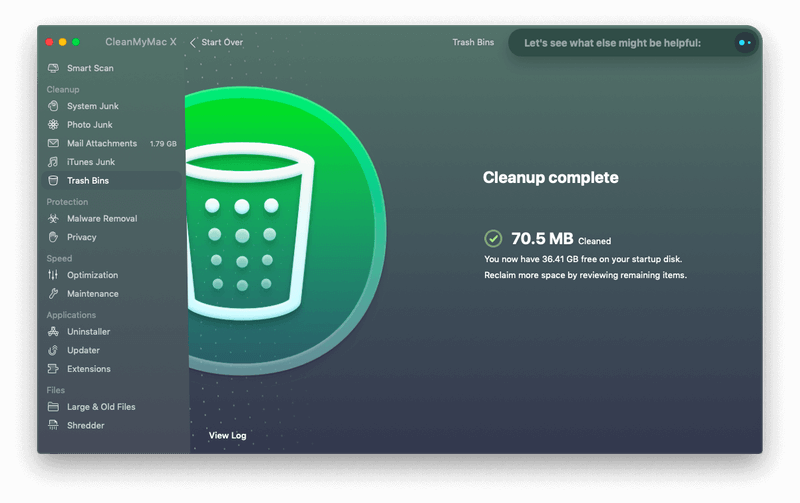Open the Shredder module label
This screenshot has width=800, height=503.
coord(86,425)
